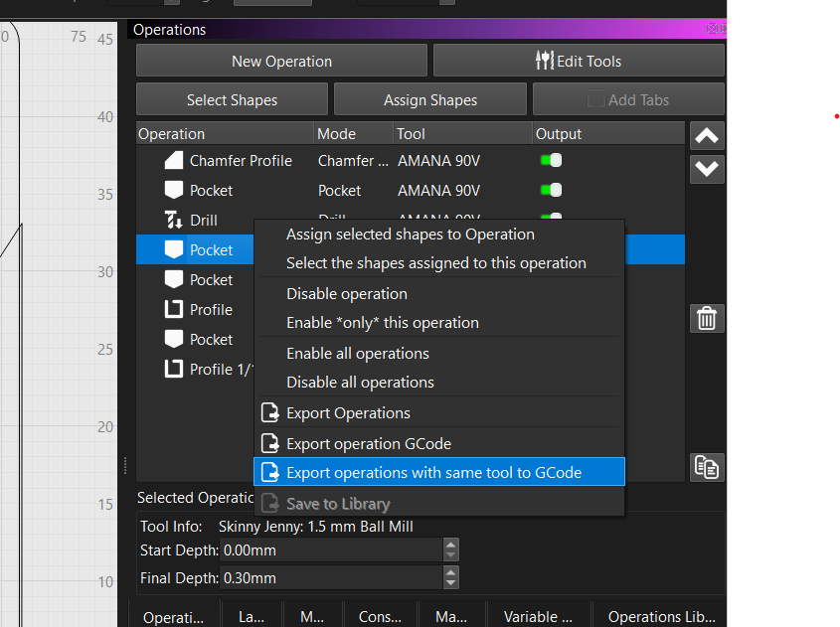Open Edit Tools dialog
Viewport: 840px width, 627px height.
[579, 61]
